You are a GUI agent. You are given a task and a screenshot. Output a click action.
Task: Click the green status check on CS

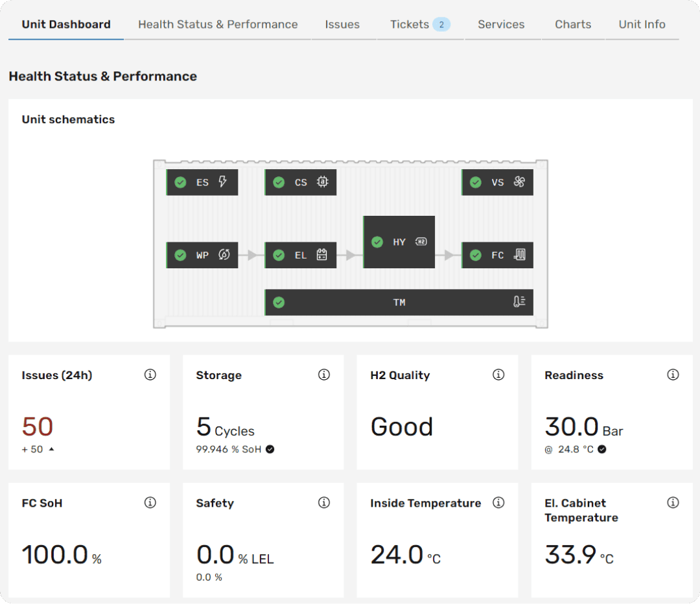click(x=279, y=182)
